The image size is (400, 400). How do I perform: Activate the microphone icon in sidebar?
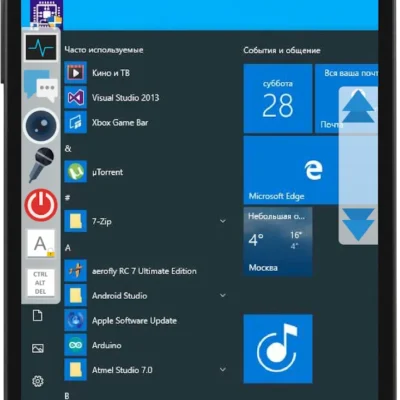(41, 165)
